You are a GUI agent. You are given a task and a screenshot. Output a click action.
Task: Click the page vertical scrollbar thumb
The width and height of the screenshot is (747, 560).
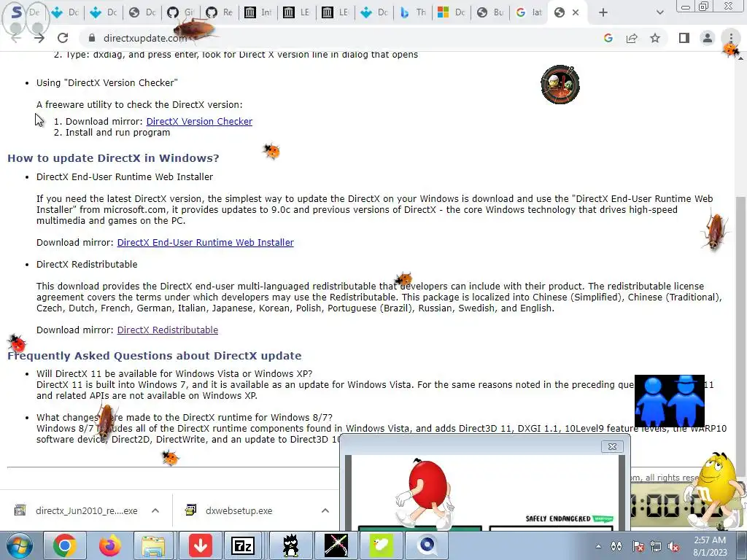(741, 335)
